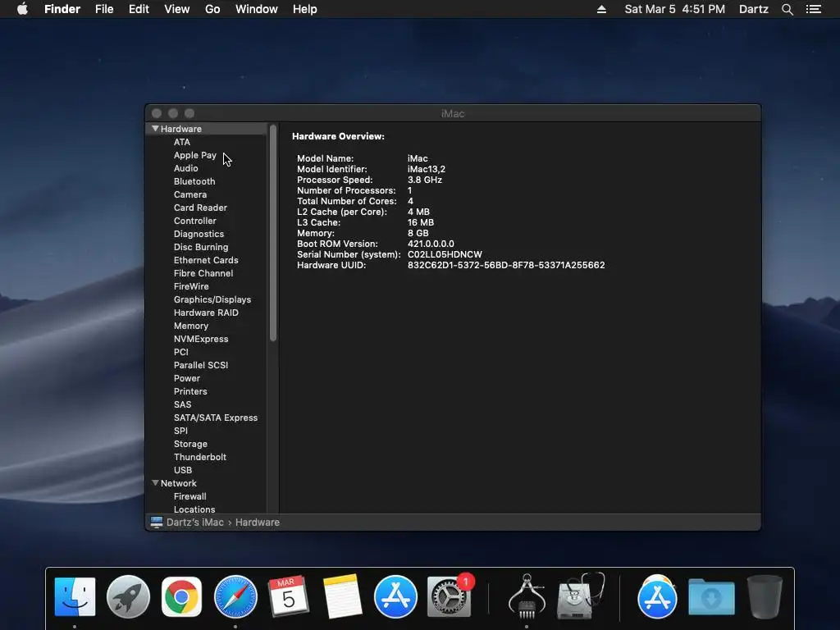The image size is (840, 630).
Task: Open the Notes app in Dock
Action: [342, 596]
